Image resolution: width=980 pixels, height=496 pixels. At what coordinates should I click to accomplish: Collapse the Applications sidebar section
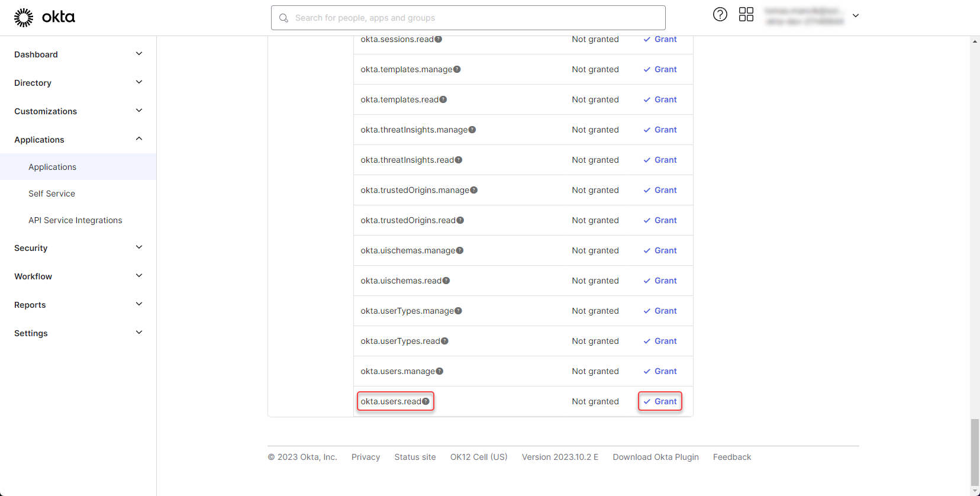pos(139,139)
